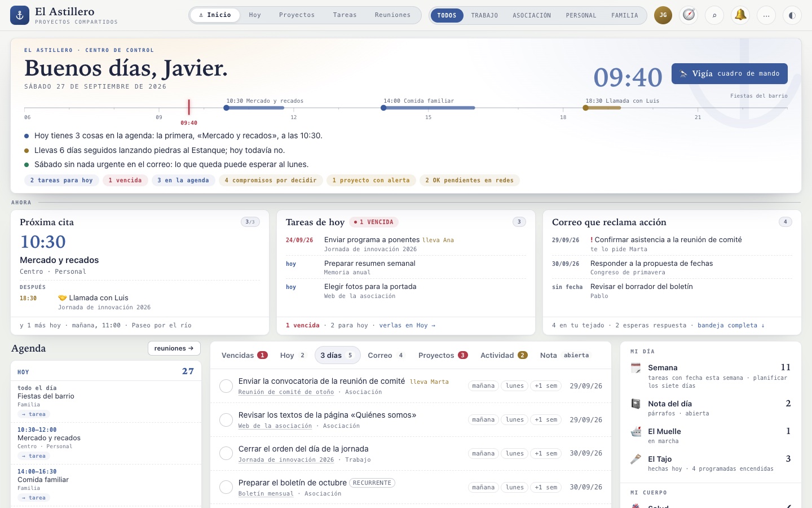Click the reuniones → button in Agenda
The image size is (812, 508).
click(174, 348)
